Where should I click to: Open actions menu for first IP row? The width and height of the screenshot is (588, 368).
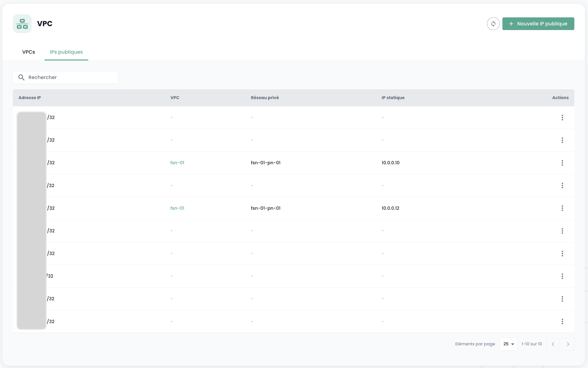click(x=562, y=117)
